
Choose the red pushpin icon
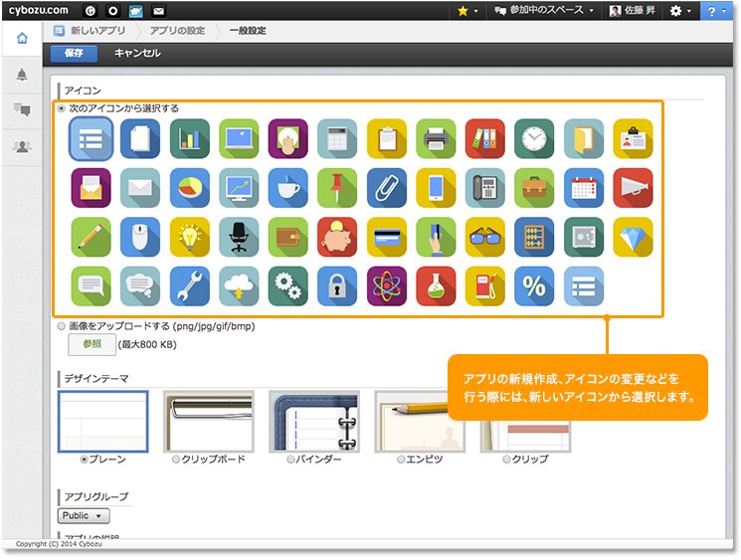click(x=337, y=188)
